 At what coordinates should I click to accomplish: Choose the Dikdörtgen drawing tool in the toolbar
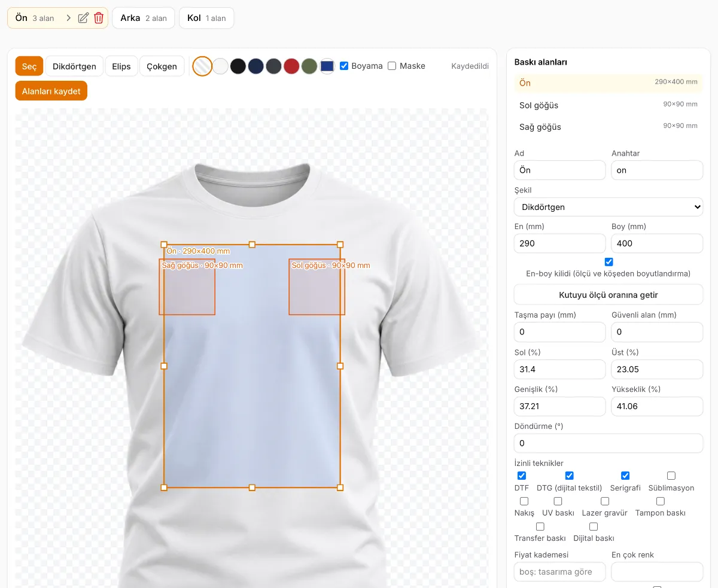point(74,66)
